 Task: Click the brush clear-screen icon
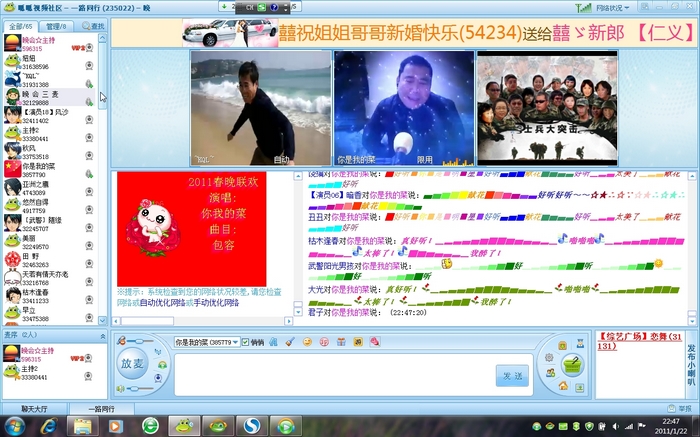click(x=290, y=342)
